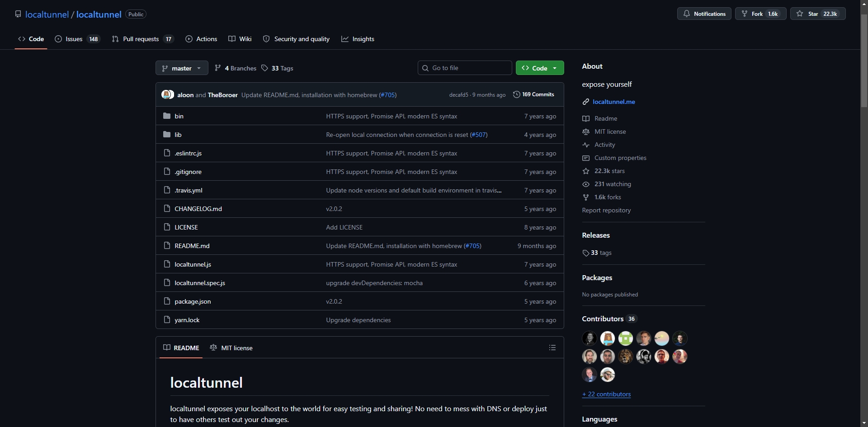Viewport: 868px width, 427px height.
Task: Click the book icon next to Readme
Action: 586,118
